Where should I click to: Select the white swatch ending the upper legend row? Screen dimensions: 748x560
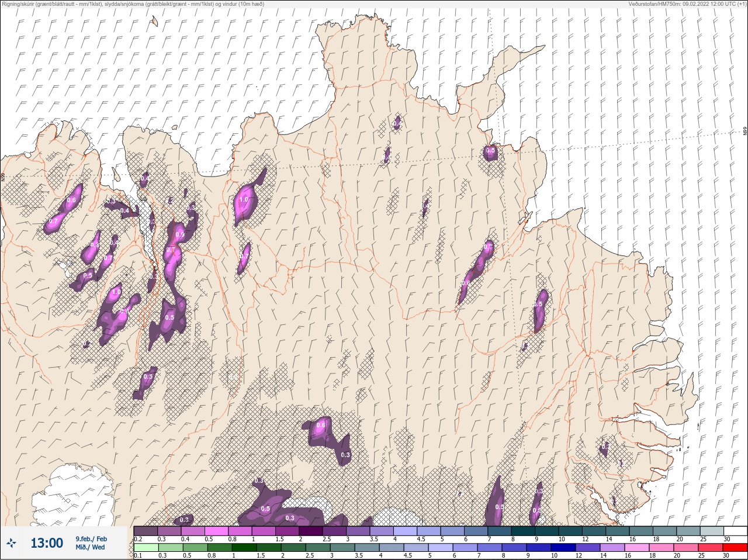(x=735, y=531)
